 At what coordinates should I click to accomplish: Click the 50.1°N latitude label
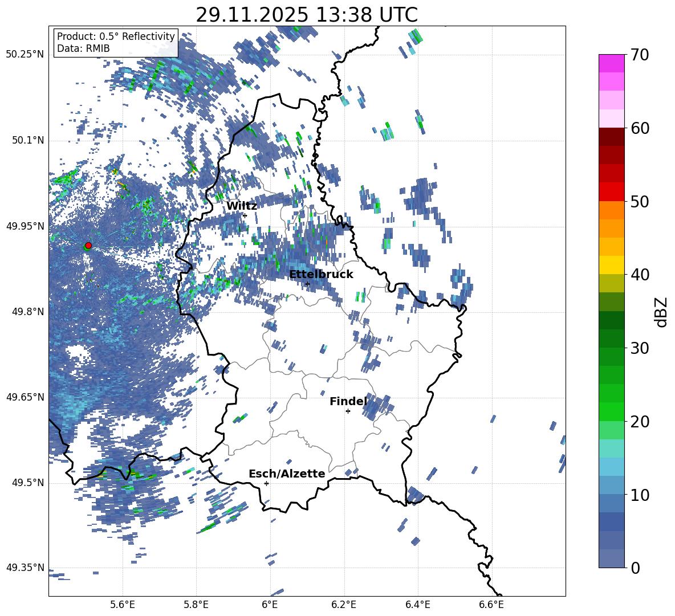[x=27, y=141]
